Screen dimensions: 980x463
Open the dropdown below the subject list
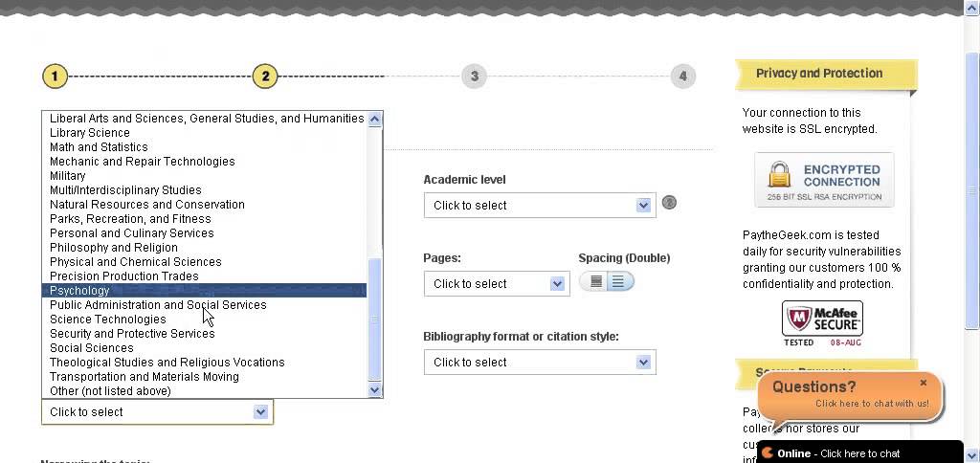pyautogui.click(x=157, y=411)
